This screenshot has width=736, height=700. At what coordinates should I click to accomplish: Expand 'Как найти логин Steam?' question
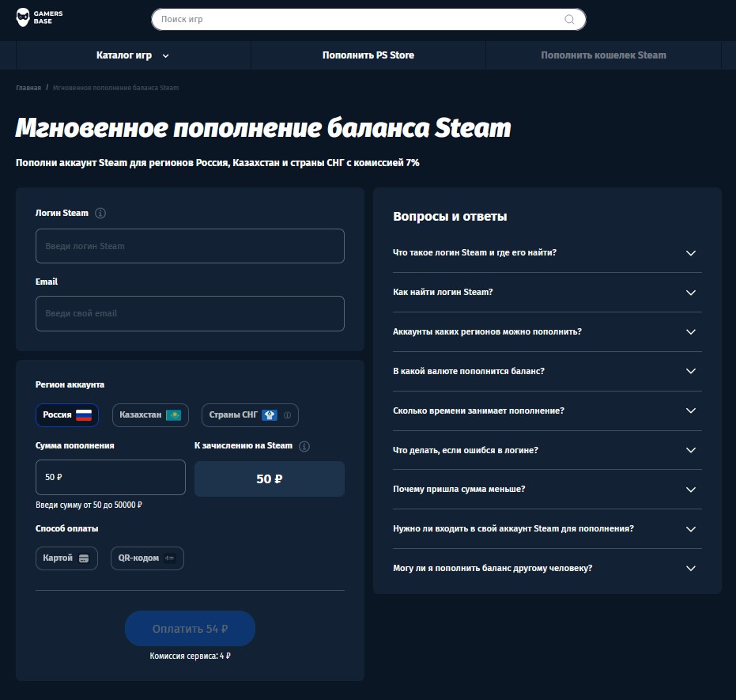(x=547, y=292)
